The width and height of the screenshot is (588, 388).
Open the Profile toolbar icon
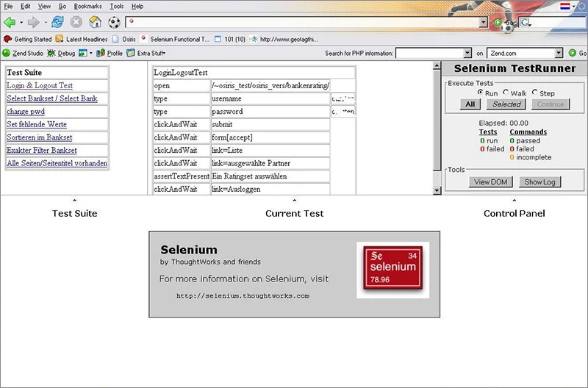100,53
